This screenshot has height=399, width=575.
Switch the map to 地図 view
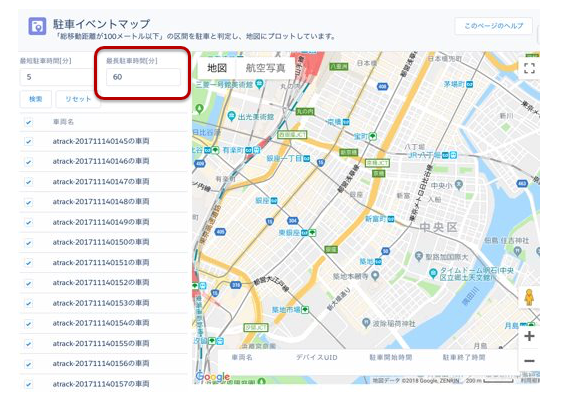click(x=217, y=68)
